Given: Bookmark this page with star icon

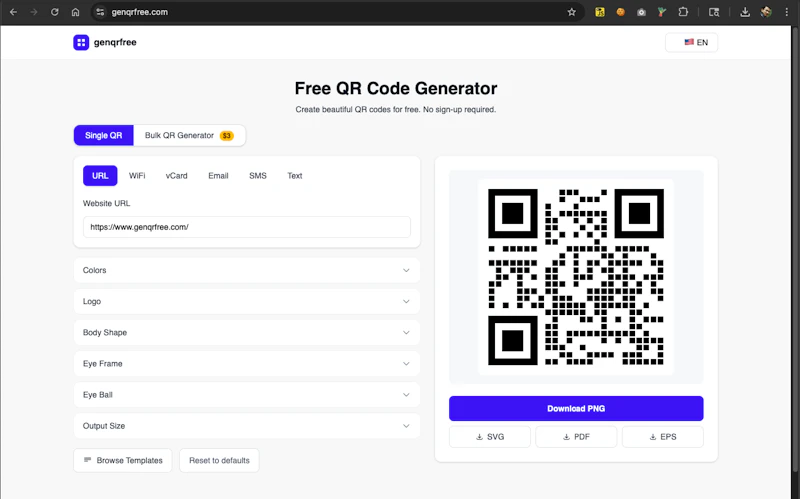Looking at the screenshot, I should click(x=571, y=12).
